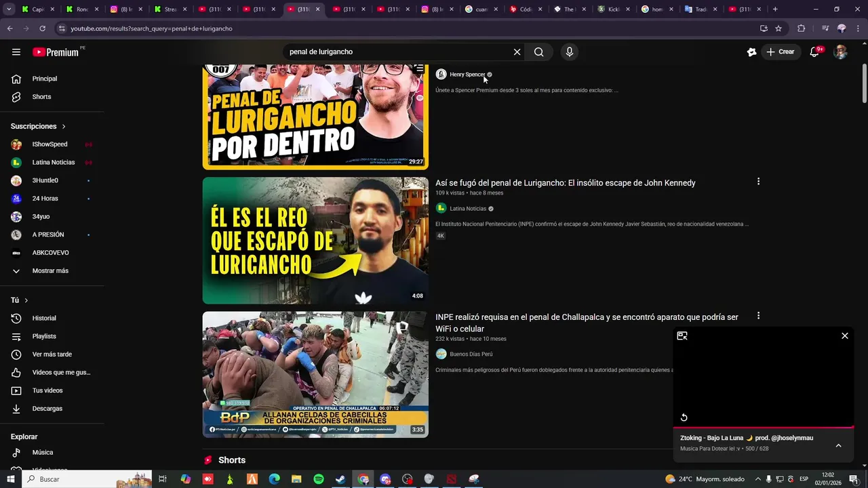Close the miniplayer
This screenshot has width=868, height=488.
[845, 336]
